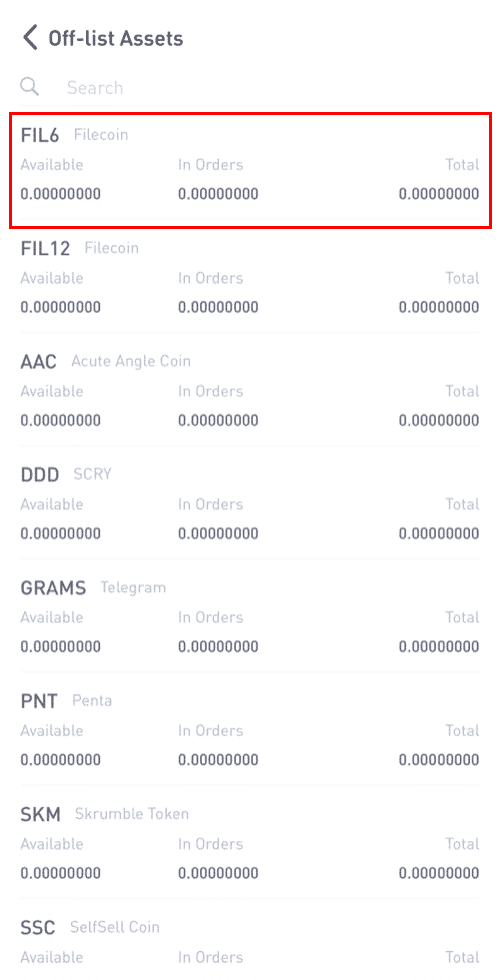The height and width of the screenshot is (980, 500).
Task: Tap the Skrumble Token name label
Action: point(131,814)
